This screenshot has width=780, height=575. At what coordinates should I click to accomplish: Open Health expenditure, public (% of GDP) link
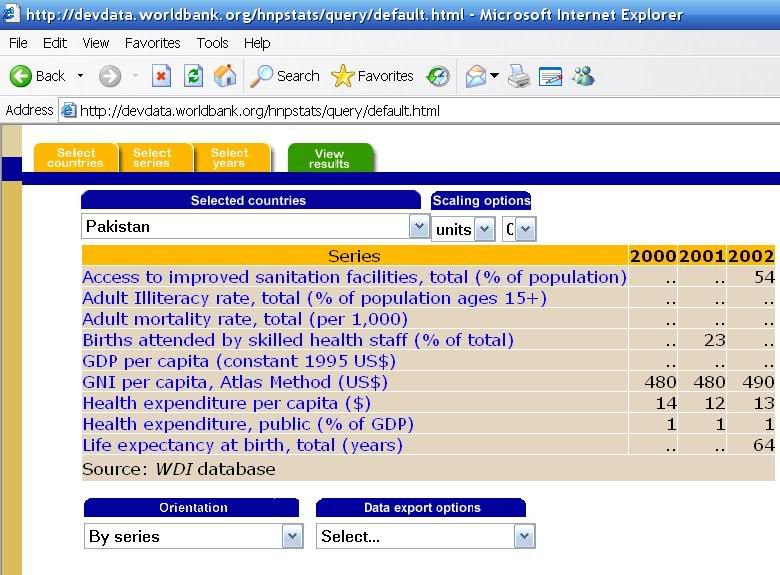point(248,424)
